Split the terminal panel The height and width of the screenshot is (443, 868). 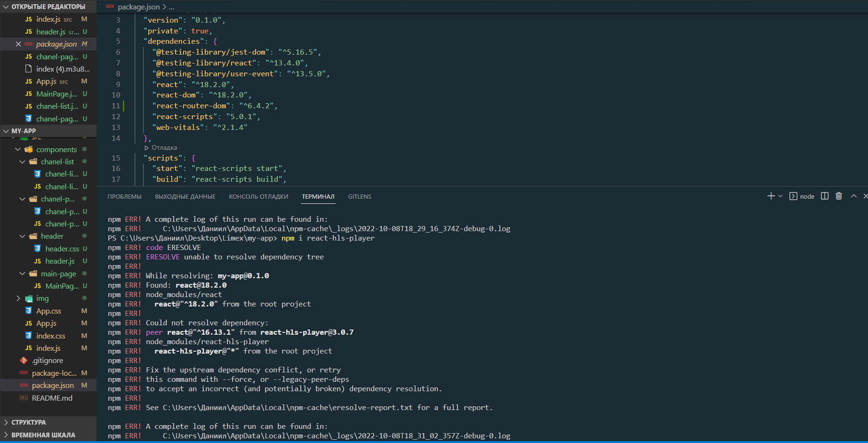pos(825,196)
